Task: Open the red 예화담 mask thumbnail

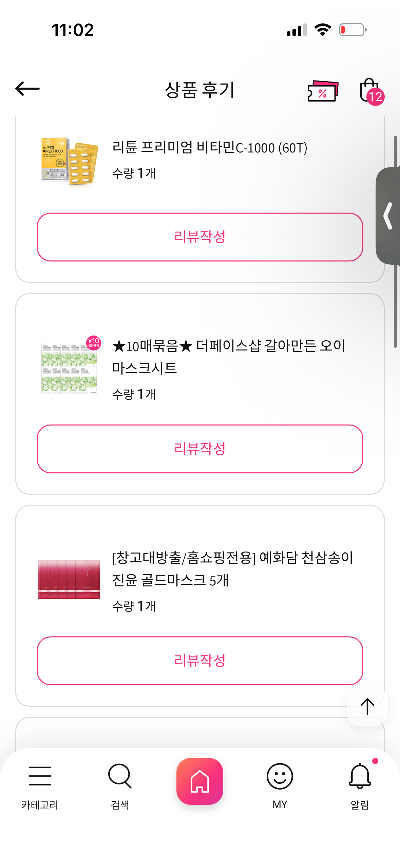Action: [x=69, y=579]
